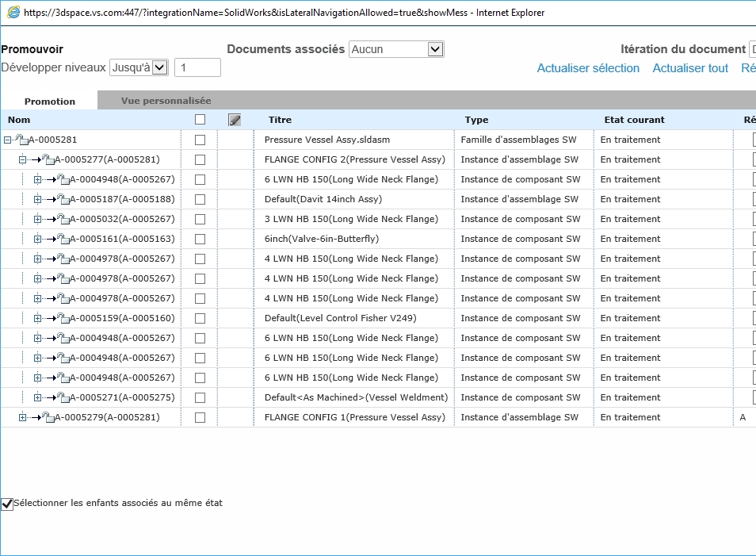Click the Actualiser sélection link

(588, 68)
